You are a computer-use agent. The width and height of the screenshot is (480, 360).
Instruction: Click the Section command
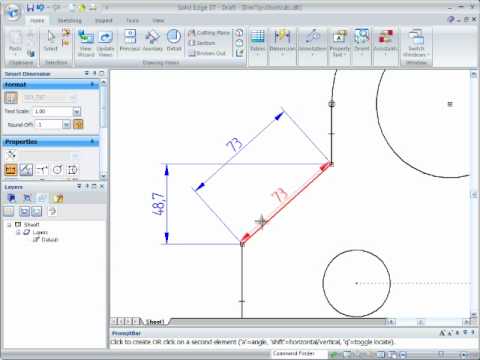pos(202,43)
